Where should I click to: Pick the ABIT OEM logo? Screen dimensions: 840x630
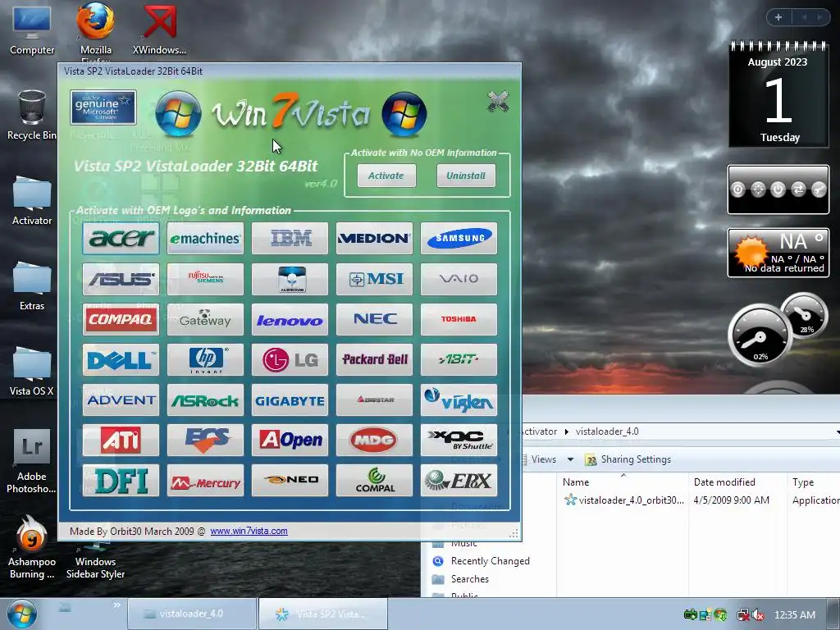459,359
